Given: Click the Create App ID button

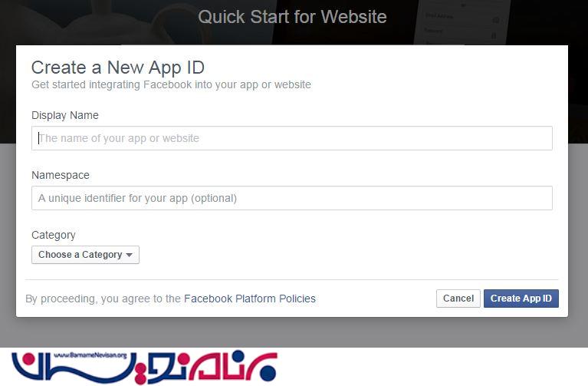Looking at the screenshot, I should pyautogui.click(x=521, y=299).
